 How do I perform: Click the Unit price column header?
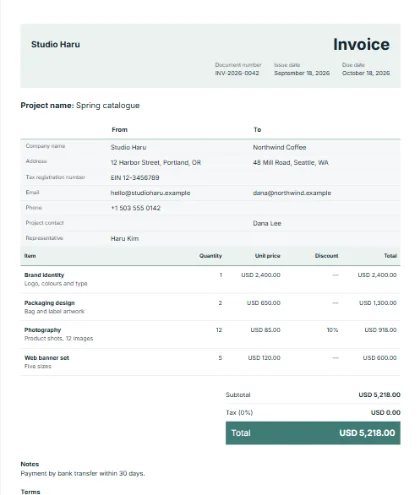pyautogui.click(x=267, y=256)
